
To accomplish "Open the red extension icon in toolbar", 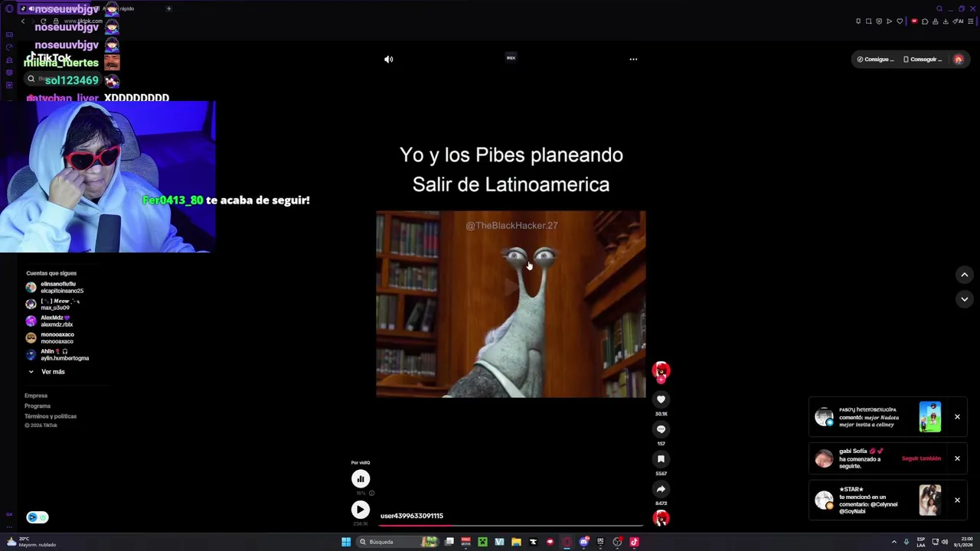I will point(914,21).
